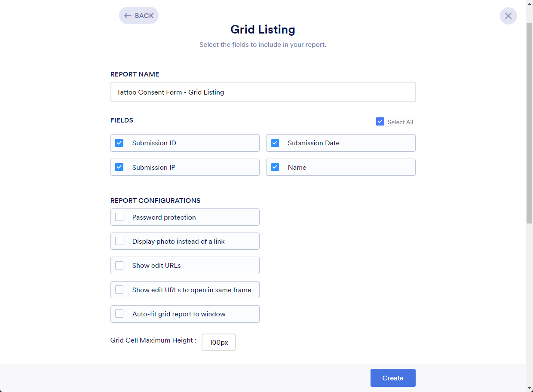
Task: Click the scrollbar down arrow
Action: point(529,389)
